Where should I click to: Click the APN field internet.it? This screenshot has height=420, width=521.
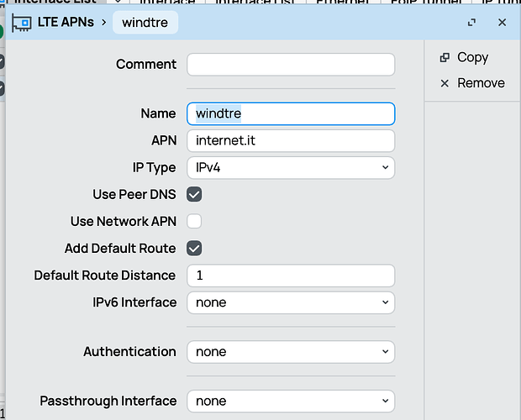click(x=291, y=141)
